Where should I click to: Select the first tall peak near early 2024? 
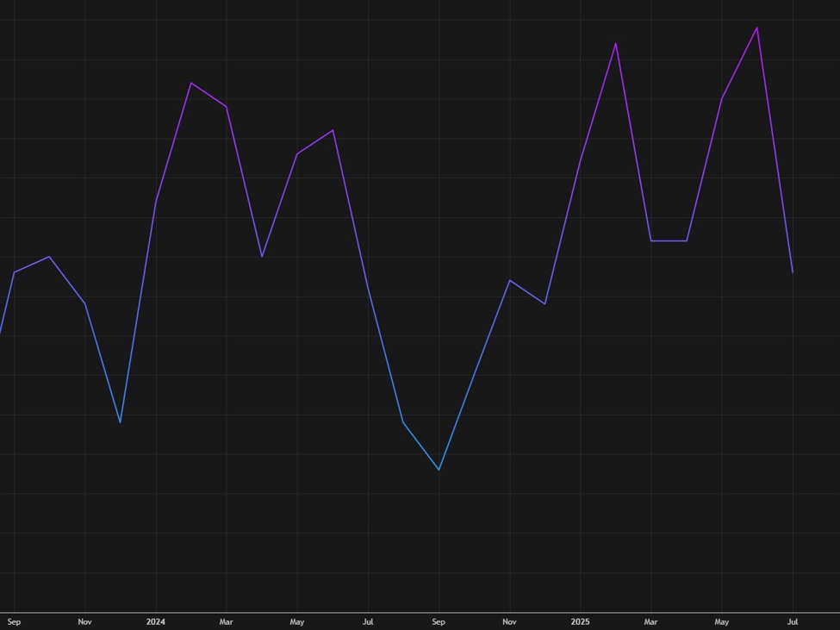click(x=191, y=84)
